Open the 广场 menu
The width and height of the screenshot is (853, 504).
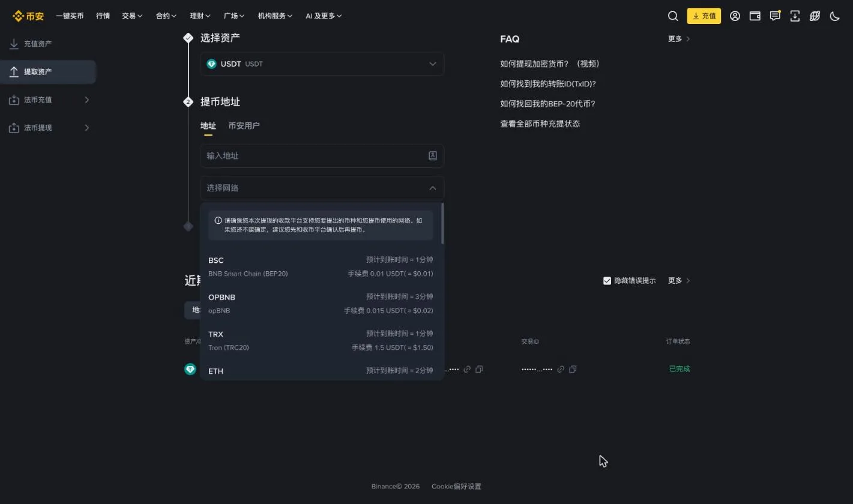(234, 16)
